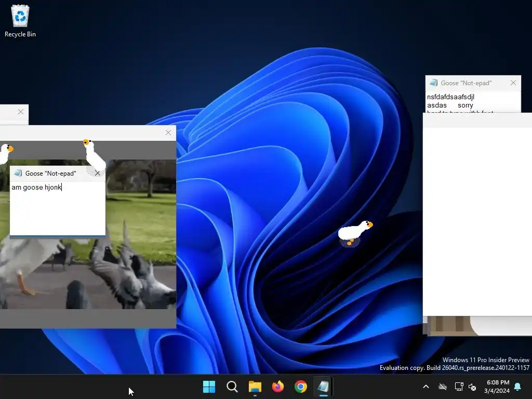Launch File Explorer from taskbar
Screen dimensions: 532x399
(255, 387)
